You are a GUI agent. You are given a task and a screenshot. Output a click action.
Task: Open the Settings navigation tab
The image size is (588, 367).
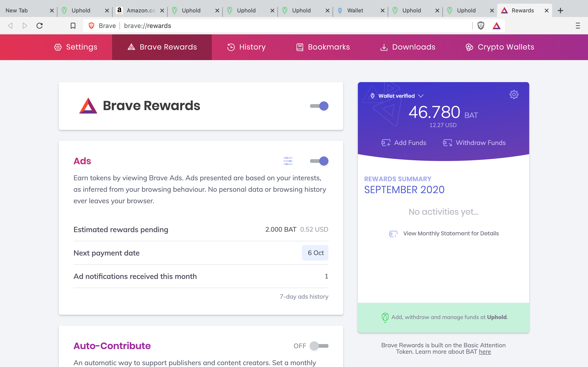point(76,47)
